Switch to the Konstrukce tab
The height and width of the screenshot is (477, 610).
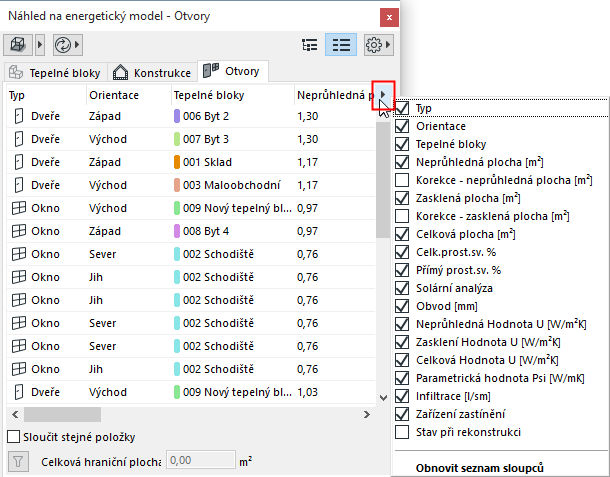(x=152, y=72)
